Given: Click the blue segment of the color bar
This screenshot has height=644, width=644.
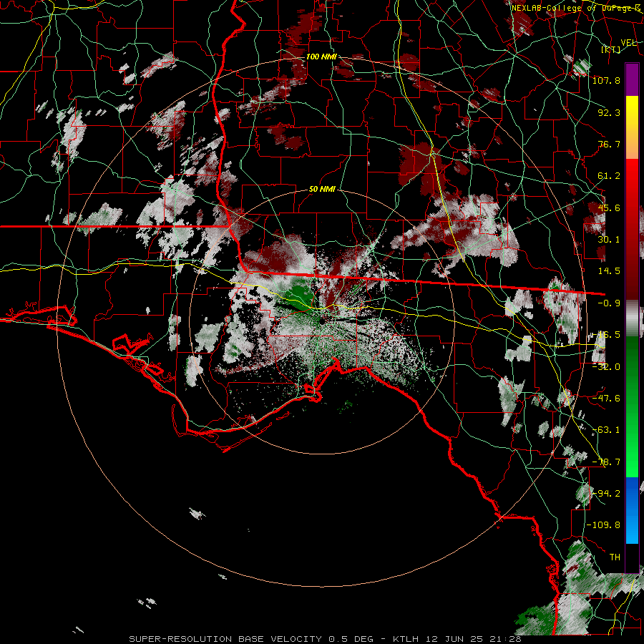Looking at the screenshot, I should point(632,510).
